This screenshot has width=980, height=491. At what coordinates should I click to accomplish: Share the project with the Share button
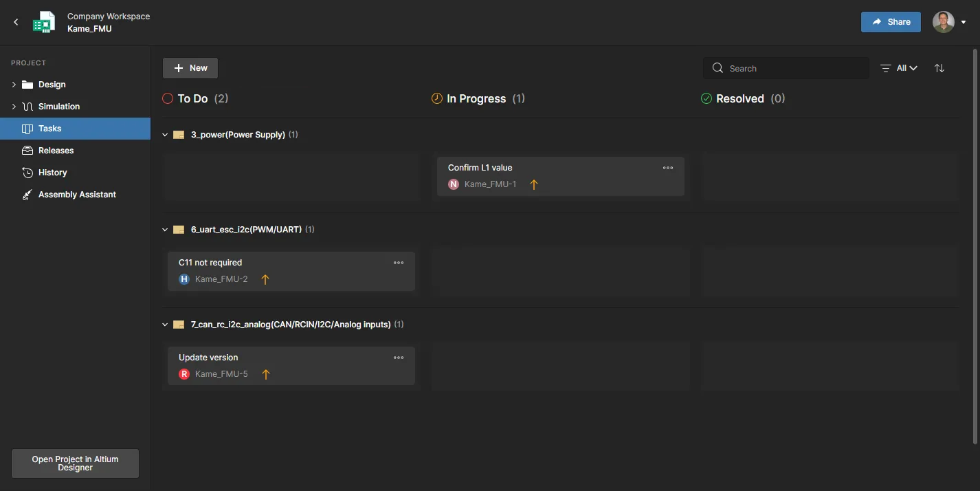(891, 22)
